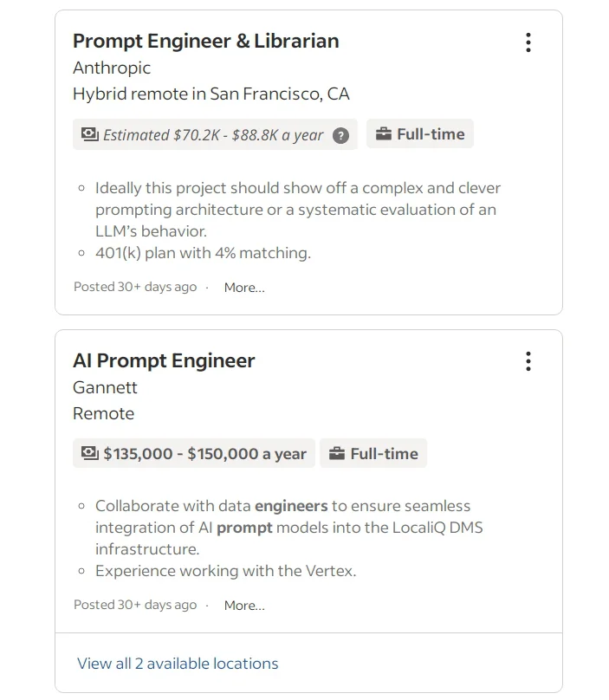Click the Experience working with the Vertex snippet
609x700 pixels.
225,571
